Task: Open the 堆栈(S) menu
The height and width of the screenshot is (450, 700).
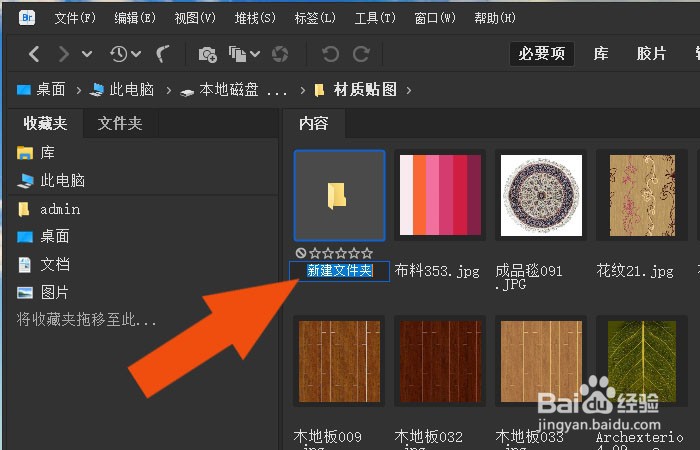Action: pyautogui.click(x=255, y=18)
